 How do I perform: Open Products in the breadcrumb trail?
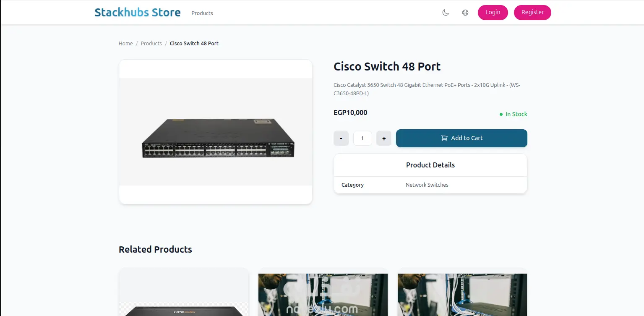click(151, 44)
